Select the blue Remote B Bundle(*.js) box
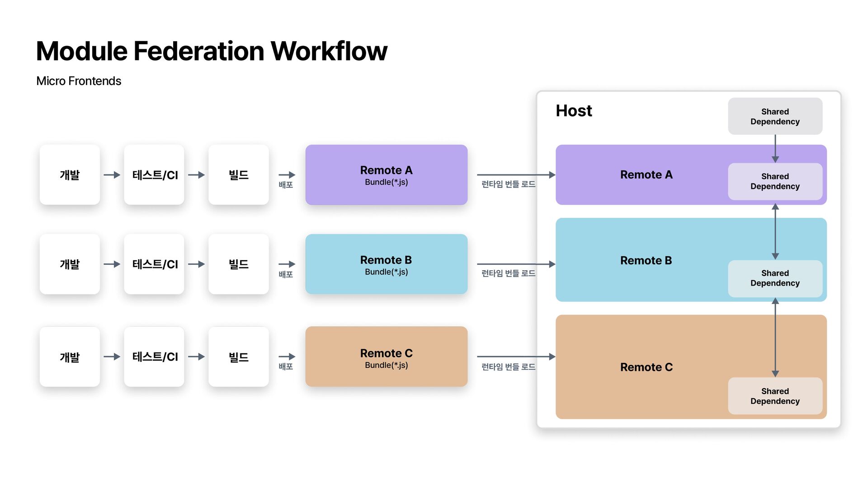The height and width of the screenshot is (488, 868). [387, 264]
